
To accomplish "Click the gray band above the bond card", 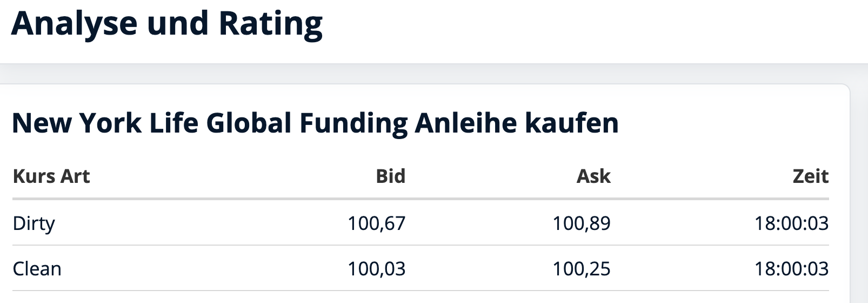I will click(x=432, y=74).
